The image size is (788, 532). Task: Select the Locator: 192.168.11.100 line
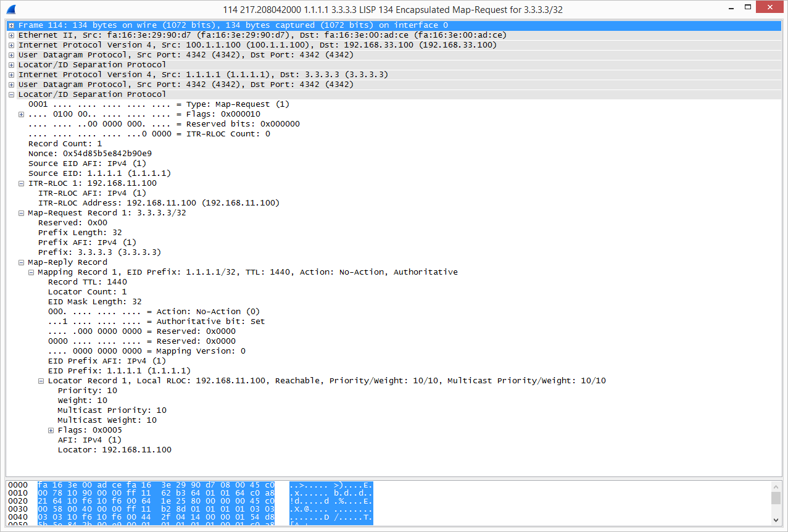coord(115,450)
